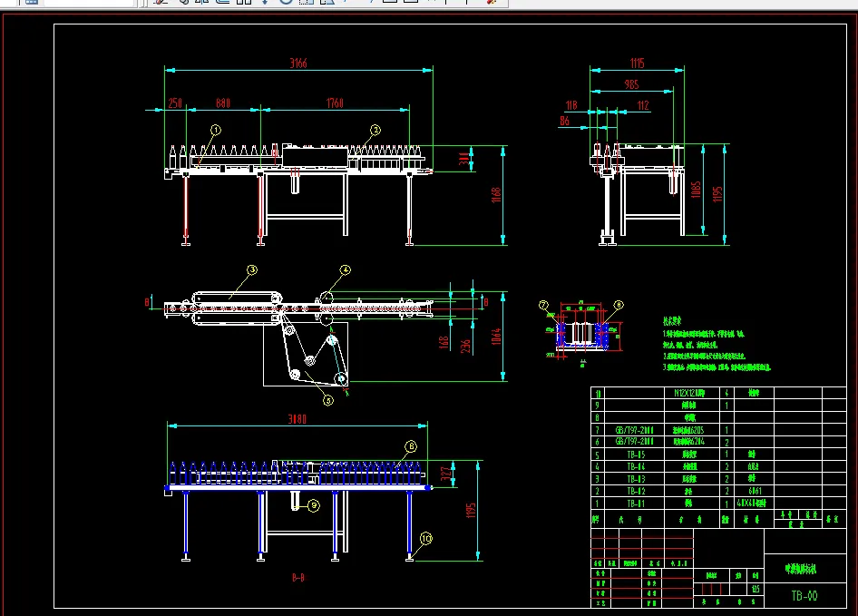Select the 168 dimension text
This screenshot has width=858, height=616.
pos(444,343)
